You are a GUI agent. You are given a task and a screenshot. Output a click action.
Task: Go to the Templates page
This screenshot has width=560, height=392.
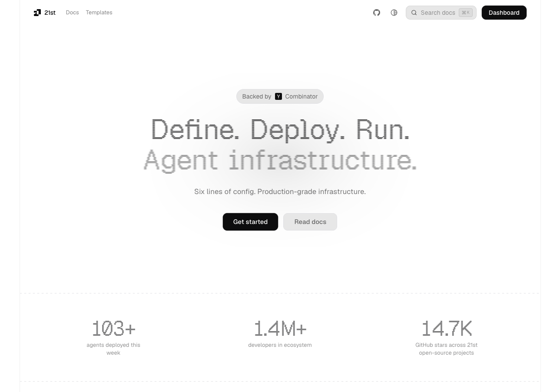tap(99, 13)
